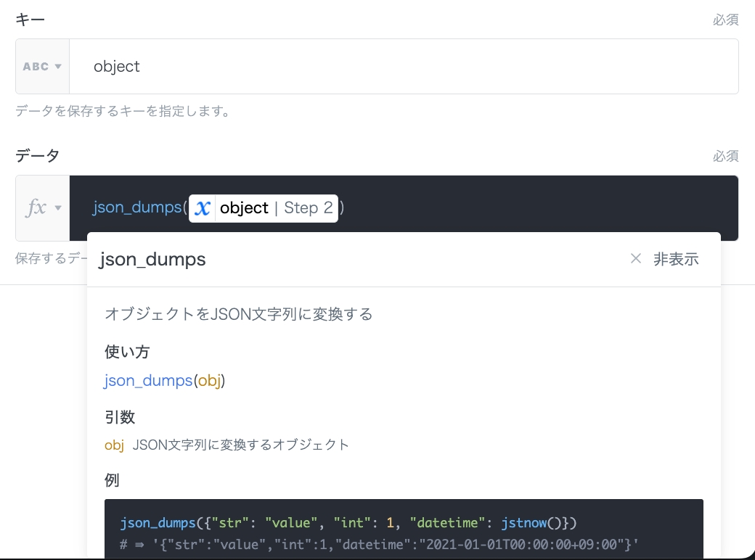
Task: Click the json_dumps title in help popup
Action: coord(152,259)
